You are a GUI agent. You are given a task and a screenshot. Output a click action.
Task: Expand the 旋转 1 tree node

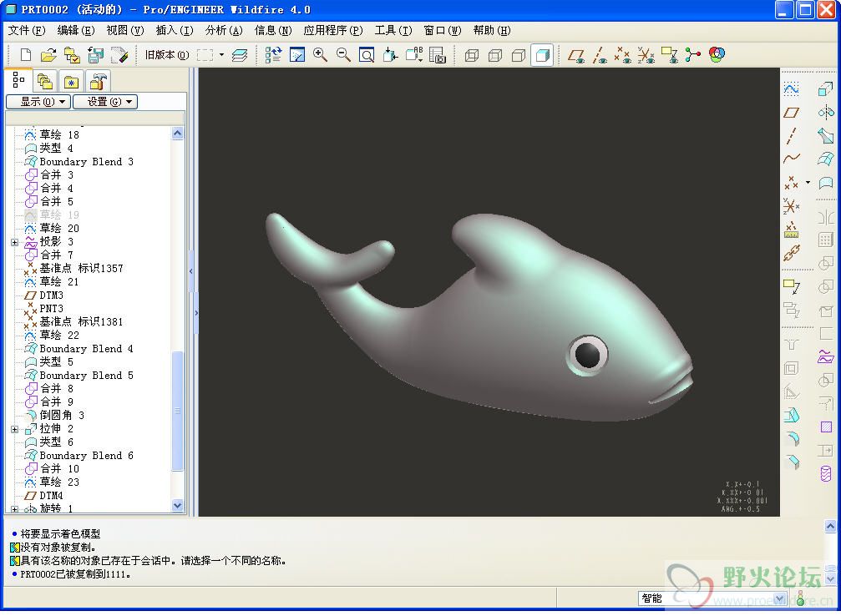(14, 509)
